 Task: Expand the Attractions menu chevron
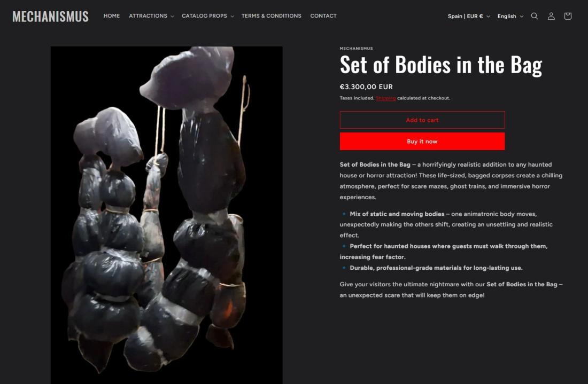click(x=172, y=17)
